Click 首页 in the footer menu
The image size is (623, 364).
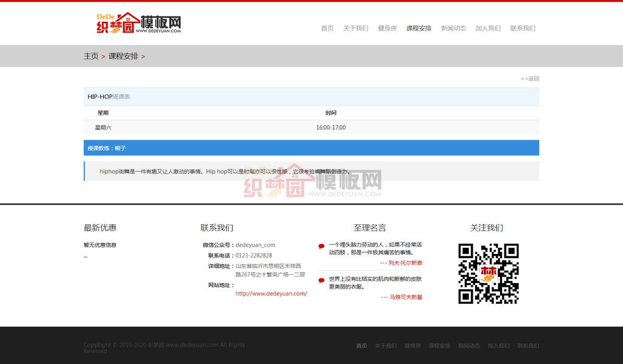click(361, 346)
